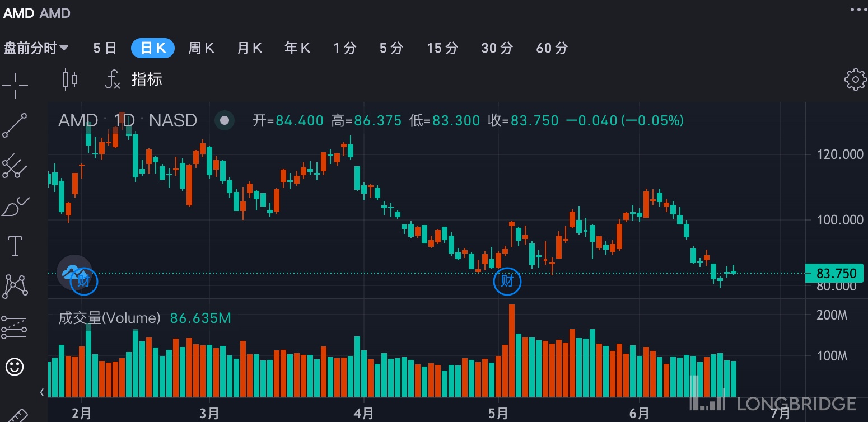Click the 4月 date axis label
868x422 pixels.
point(364,414)
